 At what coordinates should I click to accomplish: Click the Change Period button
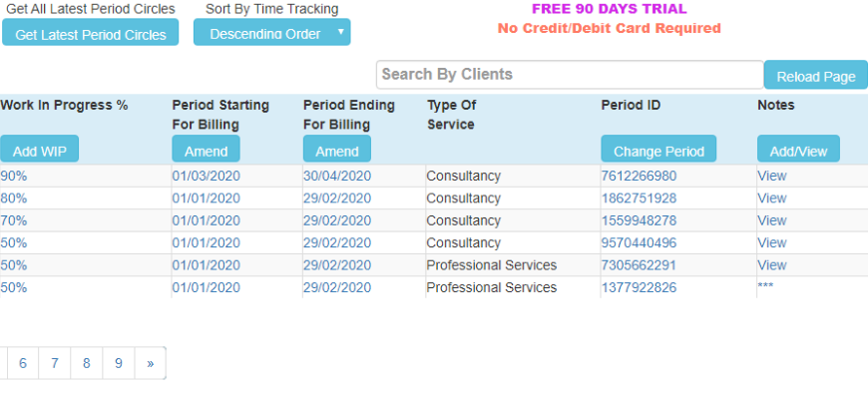(658, 149)
